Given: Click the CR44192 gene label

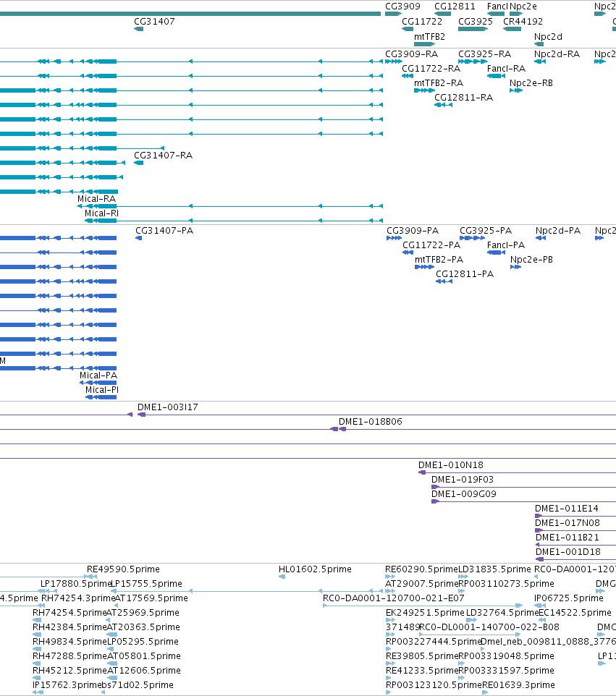Looking at the screenshot, I should tap(523, 21).
